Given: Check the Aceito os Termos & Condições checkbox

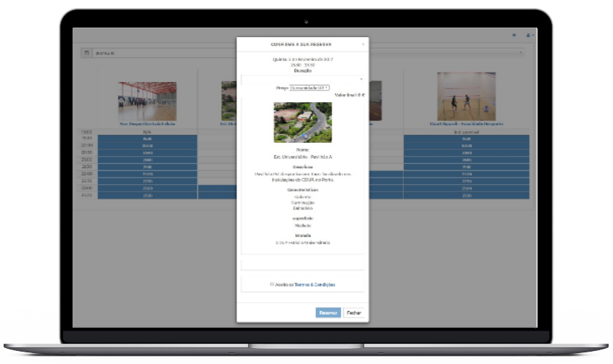Looking at the screenshot, I should point(271,284).
